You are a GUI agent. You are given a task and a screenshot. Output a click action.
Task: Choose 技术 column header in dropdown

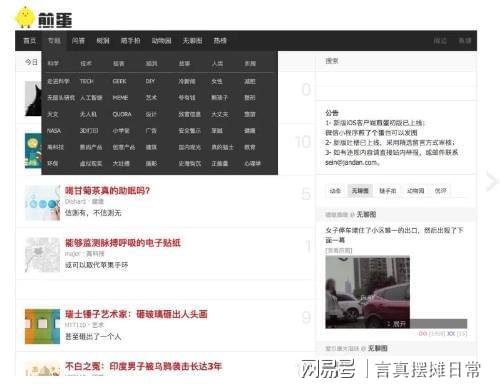pyautogui.click(x=86, y=63)
